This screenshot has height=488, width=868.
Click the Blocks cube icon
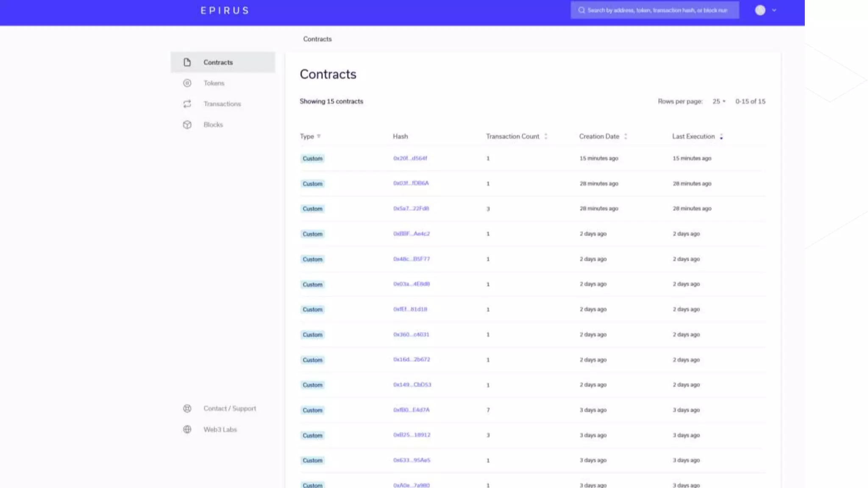187,125
